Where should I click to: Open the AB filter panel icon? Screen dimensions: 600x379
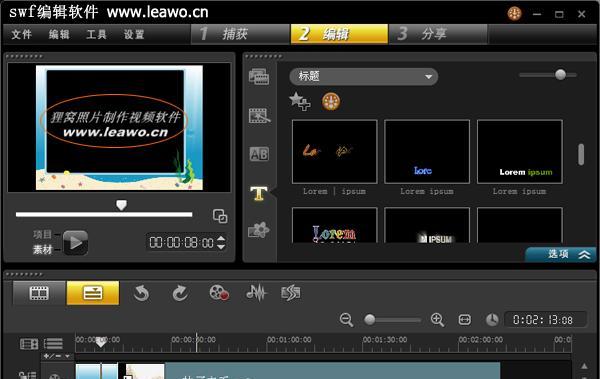tap(259, 154)
